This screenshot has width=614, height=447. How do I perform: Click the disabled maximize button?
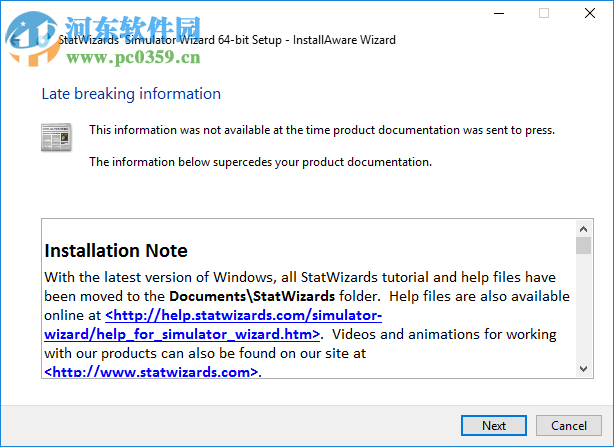(544, 13)
